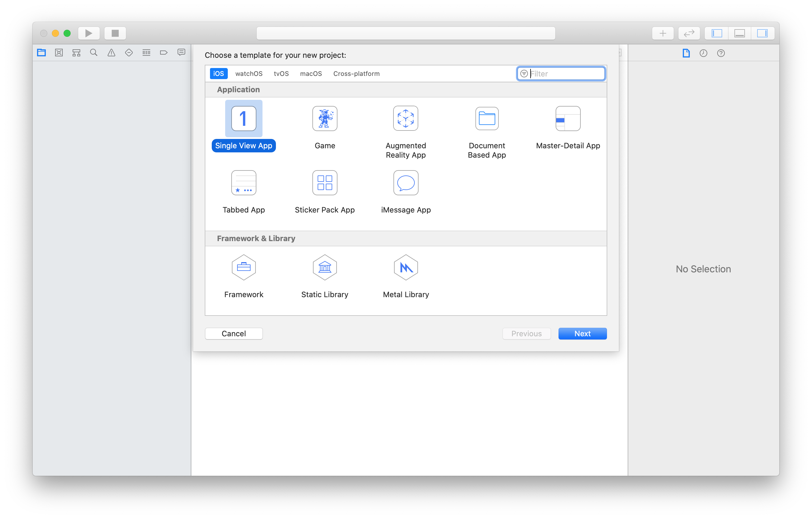Open the Test navigator diamond icon
This screenshot has width=812, height=519.
[x=129, y=53]
